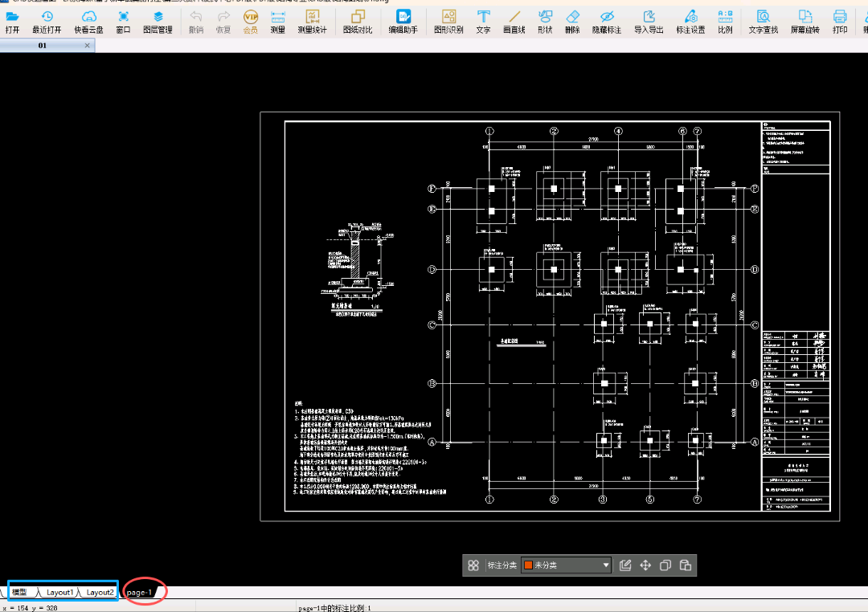Click the orange color swatch in category box
This screenshot has width=868, height=612.
pyautogui.click(x=529, y=565)
